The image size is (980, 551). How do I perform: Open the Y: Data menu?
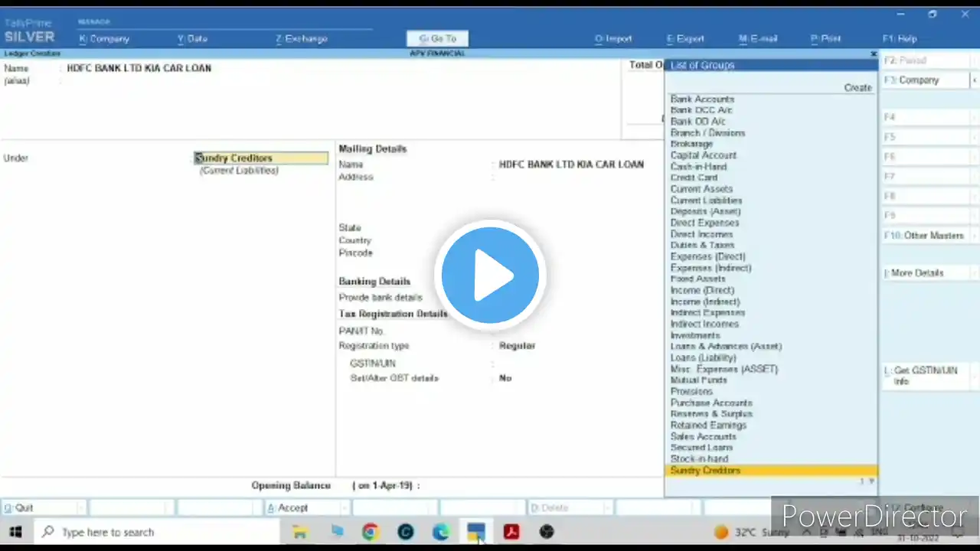(x=192, y=38)
